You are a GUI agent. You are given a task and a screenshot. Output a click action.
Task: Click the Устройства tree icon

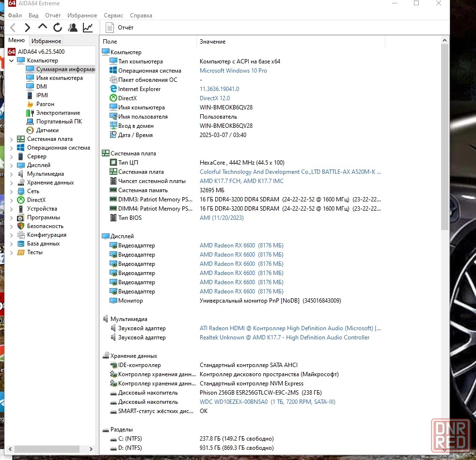point(21,209)
